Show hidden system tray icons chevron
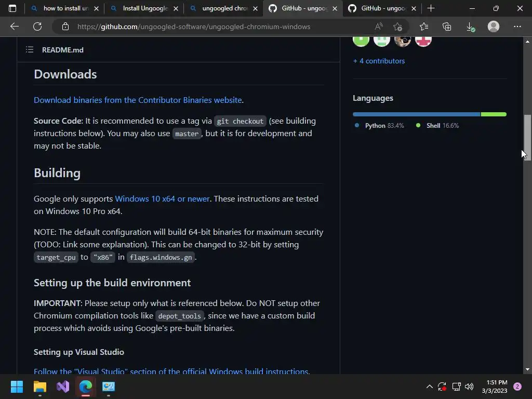The height and width of the screenshot is (399, 532). point(429,387)
